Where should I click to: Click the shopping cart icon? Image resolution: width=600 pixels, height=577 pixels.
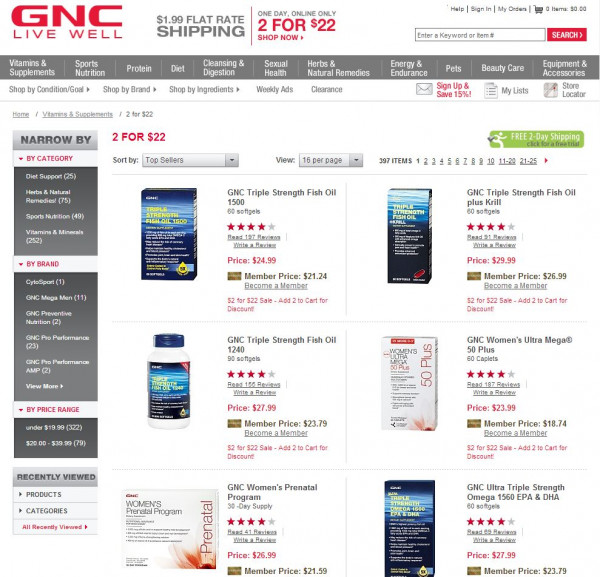[x=538, y=9]
